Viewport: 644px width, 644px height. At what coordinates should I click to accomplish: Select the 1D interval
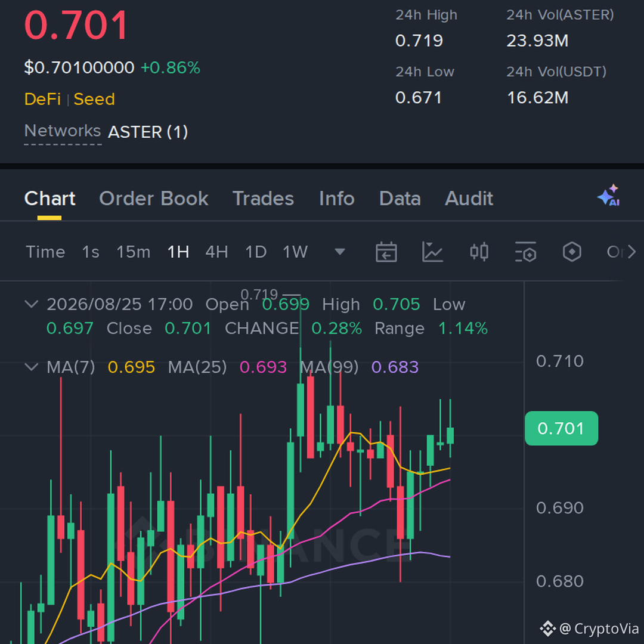256,252
